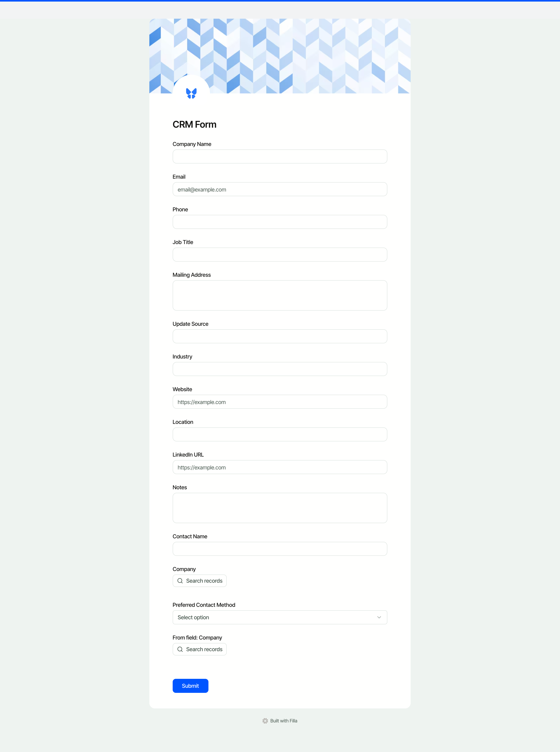Screen dimensions: 560x752
Task: Select the Contact Name field
Action: 280,549
